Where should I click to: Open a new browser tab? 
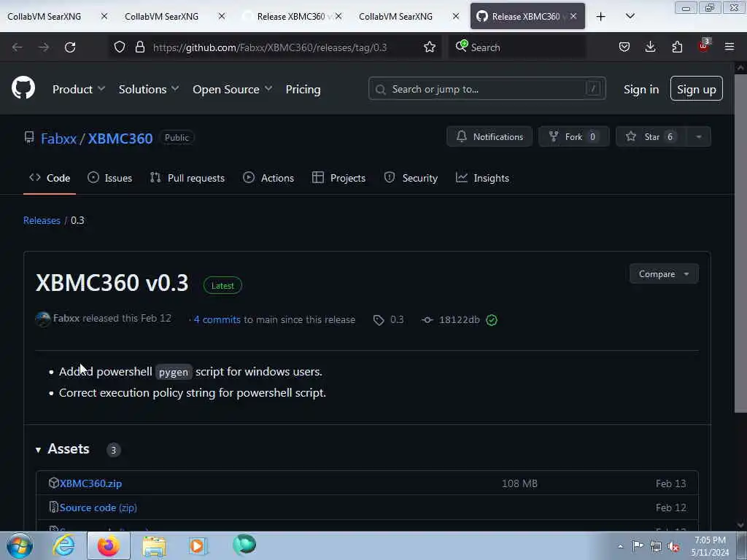click(x=601, y=17)
